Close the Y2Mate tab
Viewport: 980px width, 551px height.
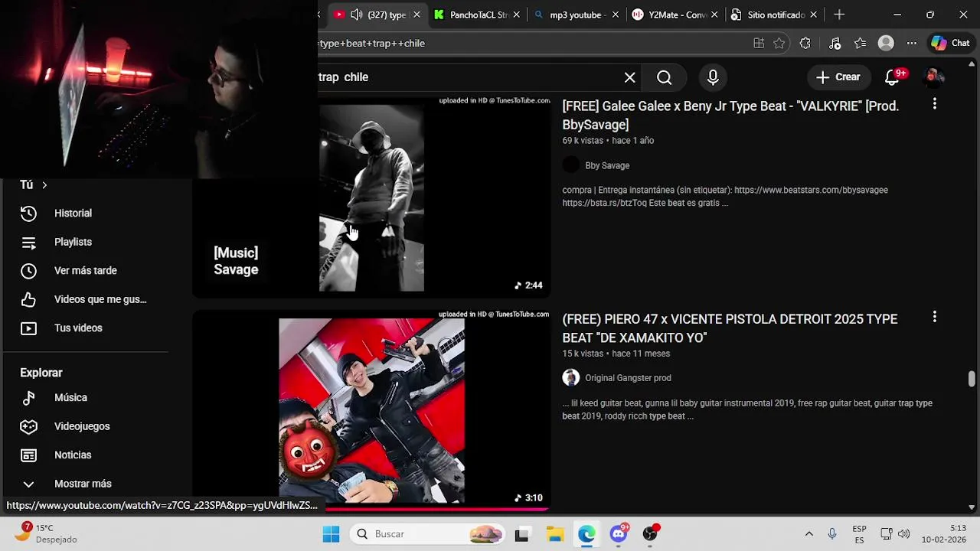click(714, 15)
